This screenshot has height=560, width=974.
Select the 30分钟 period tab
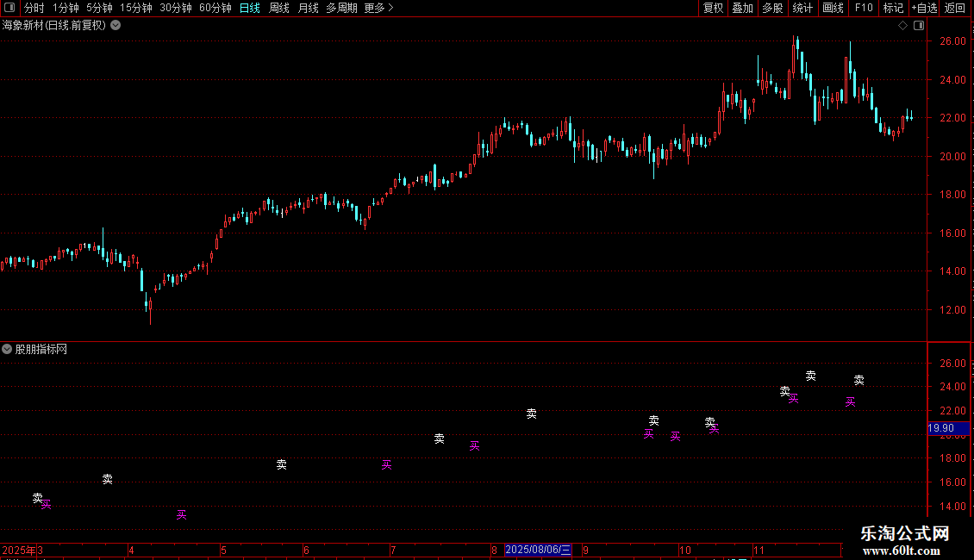[175, 8]
